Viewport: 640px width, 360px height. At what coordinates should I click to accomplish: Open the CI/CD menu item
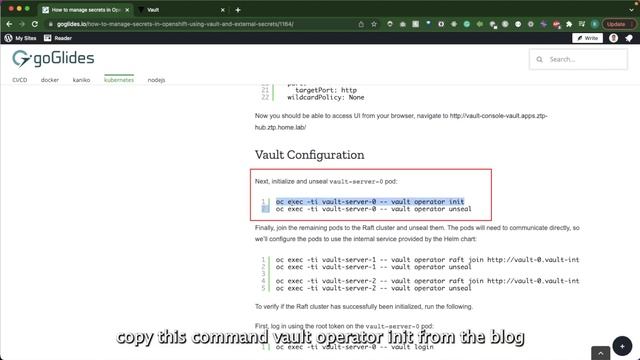(x=20, y=80)
